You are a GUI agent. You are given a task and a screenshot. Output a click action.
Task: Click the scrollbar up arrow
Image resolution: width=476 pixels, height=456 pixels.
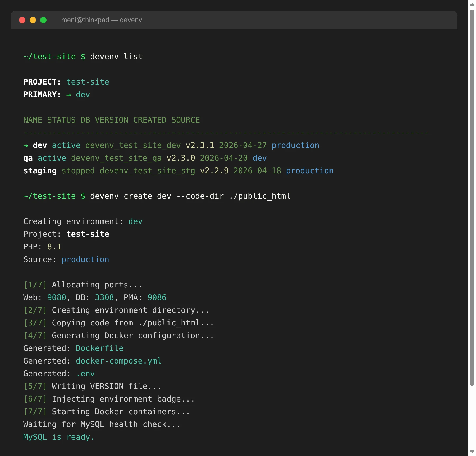472,4
